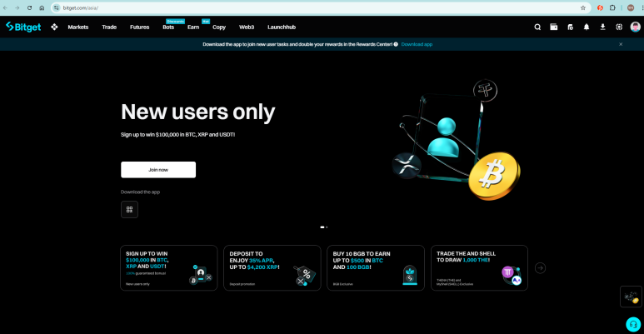Click the download app arrow icon

602,27
